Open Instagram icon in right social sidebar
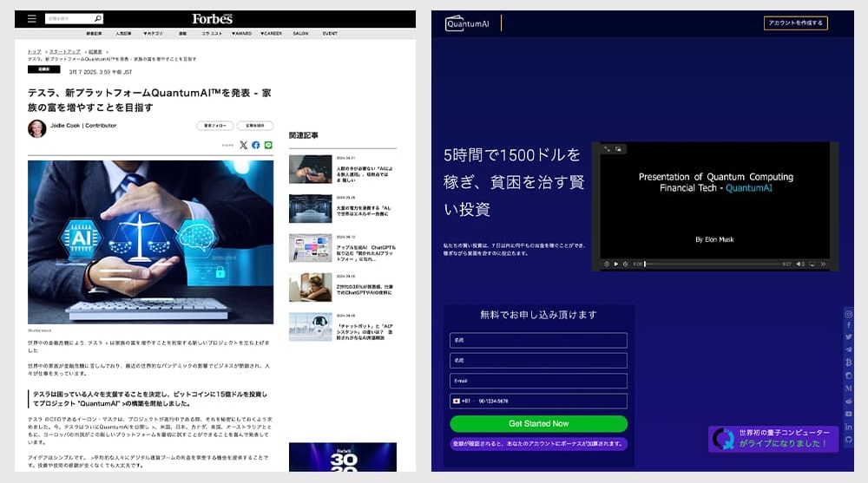Viewport: 868px width, 483px height. pos(848,314)
